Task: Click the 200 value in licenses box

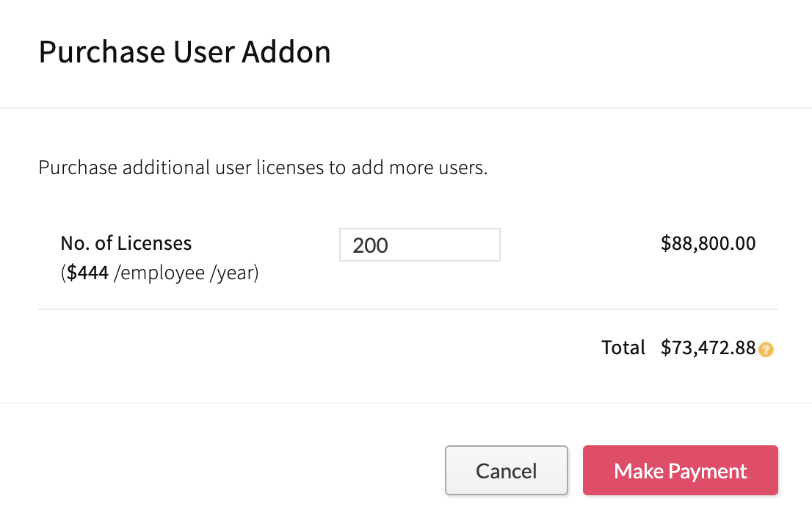Action: pos(370,245)
